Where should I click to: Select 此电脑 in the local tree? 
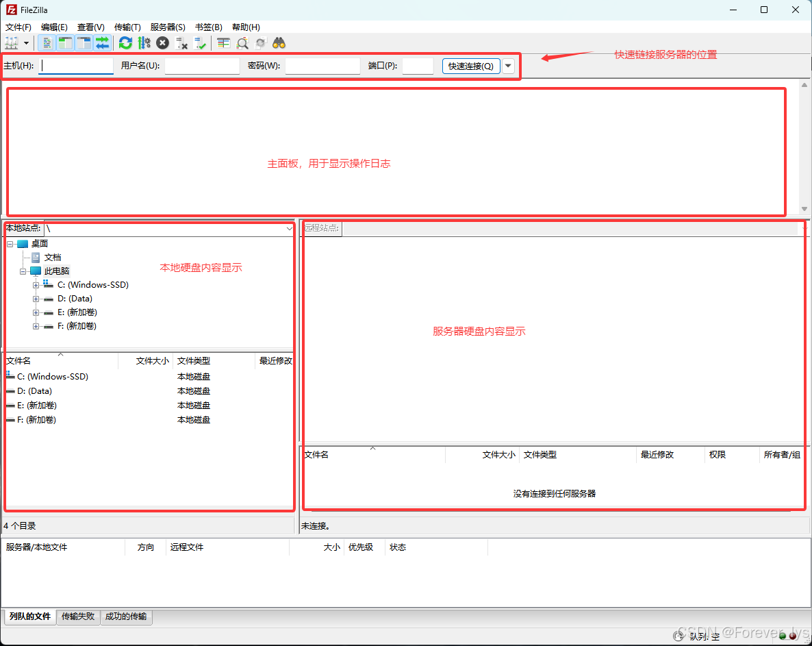pyautogui.click(x=56, y=271)
